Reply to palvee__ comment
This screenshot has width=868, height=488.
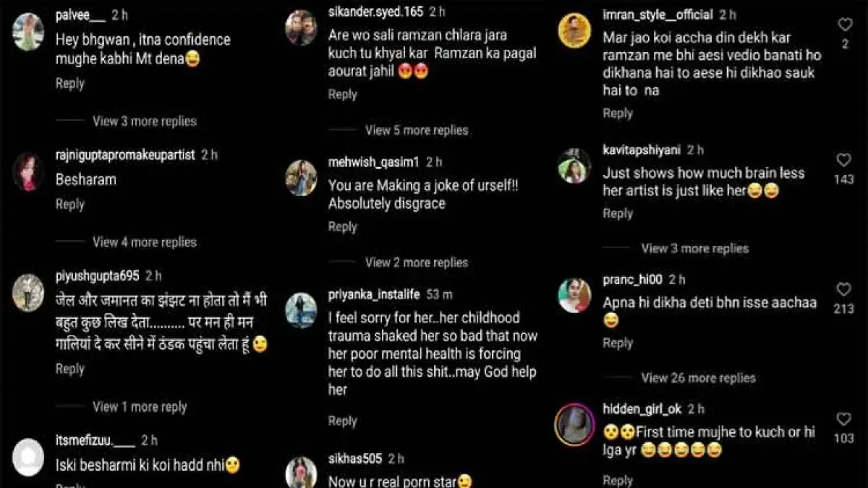tap(70, 83)
